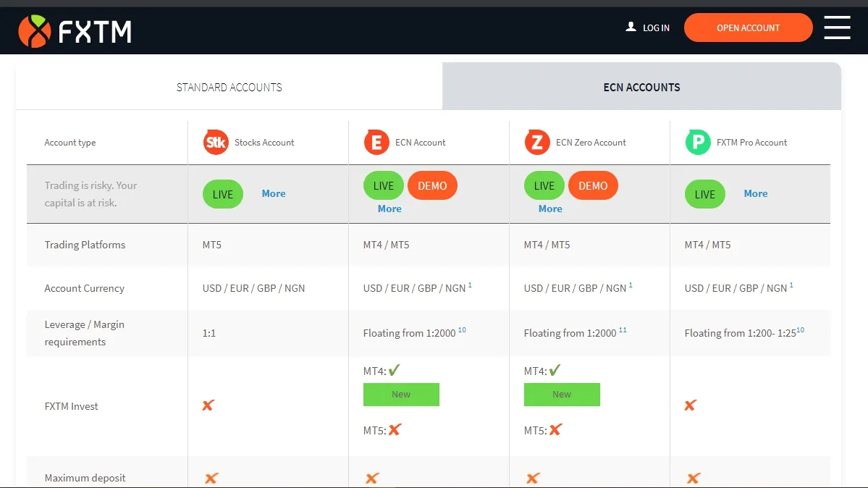This screenshot has height=488, width=868.
Task: Click the New badge under ECN Zero Account
Action: point(562,395)
